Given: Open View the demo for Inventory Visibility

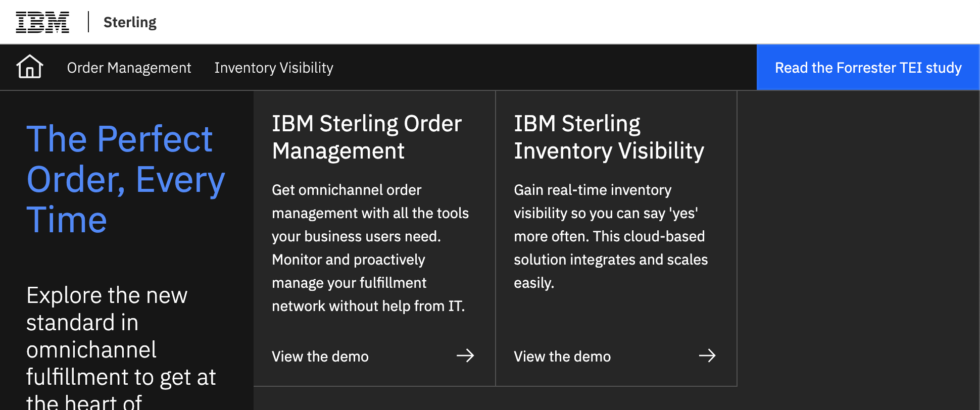Looking at the screenshot, I should (x=562, y=356).
